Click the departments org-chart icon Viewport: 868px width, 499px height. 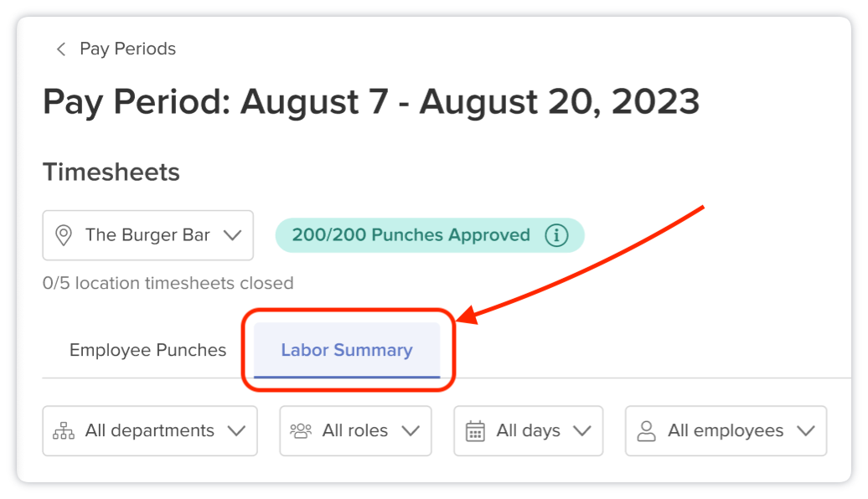tap(64, 430)
